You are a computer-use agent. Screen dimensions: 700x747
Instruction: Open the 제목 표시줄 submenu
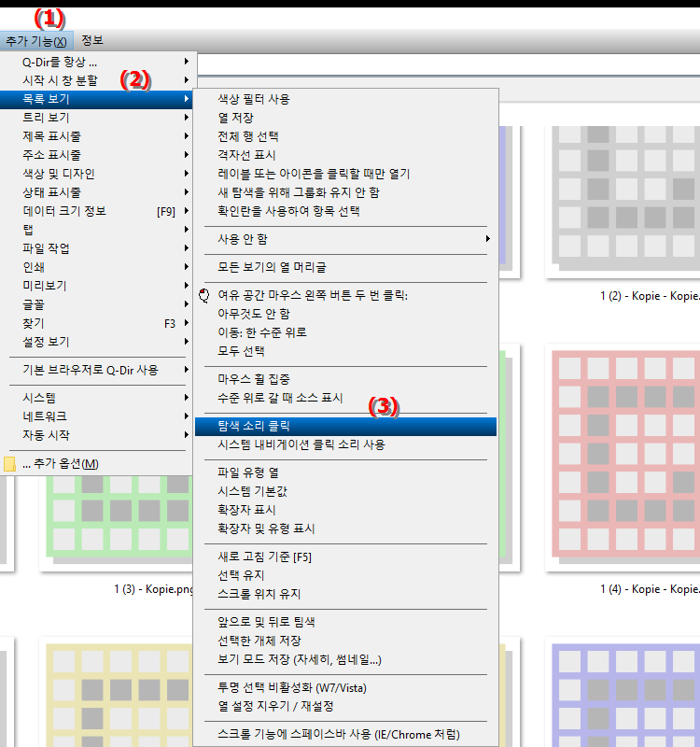[97, 136]
